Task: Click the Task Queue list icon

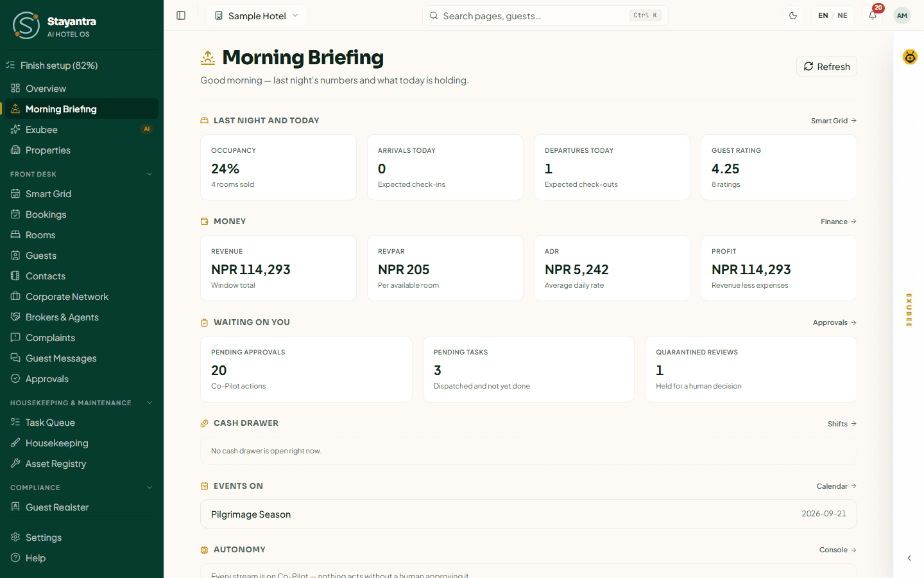Action: click(15, 423)
